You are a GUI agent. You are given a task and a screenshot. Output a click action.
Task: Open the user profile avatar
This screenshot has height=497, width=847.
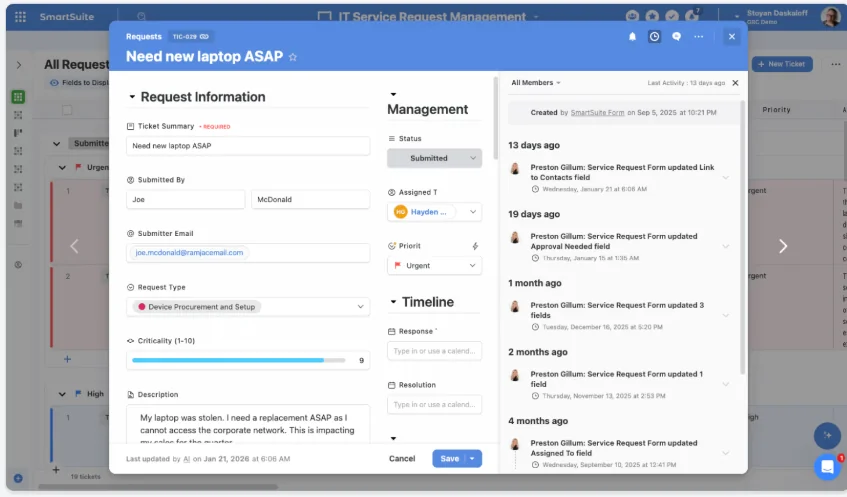click(x=830, y=17)
